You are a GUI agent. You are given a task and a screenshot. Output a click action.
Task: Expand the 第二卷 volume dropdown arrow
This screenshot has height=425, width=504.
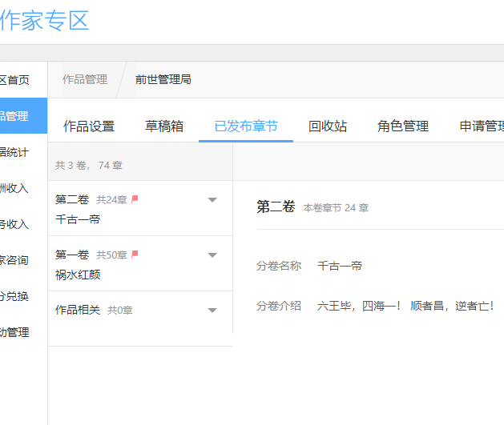212,200
